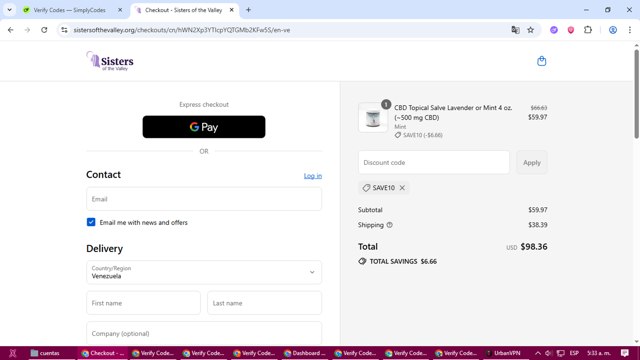Open the tab search dropdown arrow

9,10
